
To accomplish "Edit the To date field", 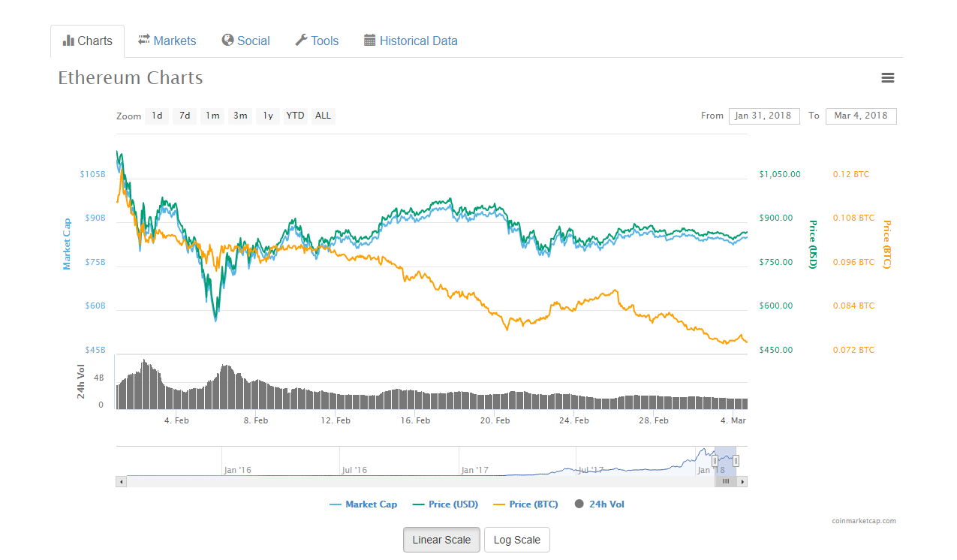I will click(x=861, y=116).
